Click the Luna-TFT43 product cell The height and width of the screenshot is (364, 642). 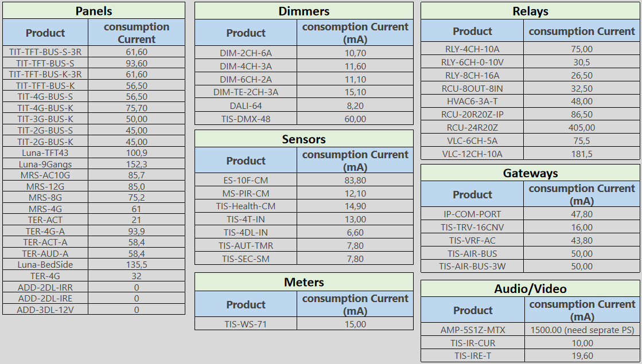click(x=45, y=152)
